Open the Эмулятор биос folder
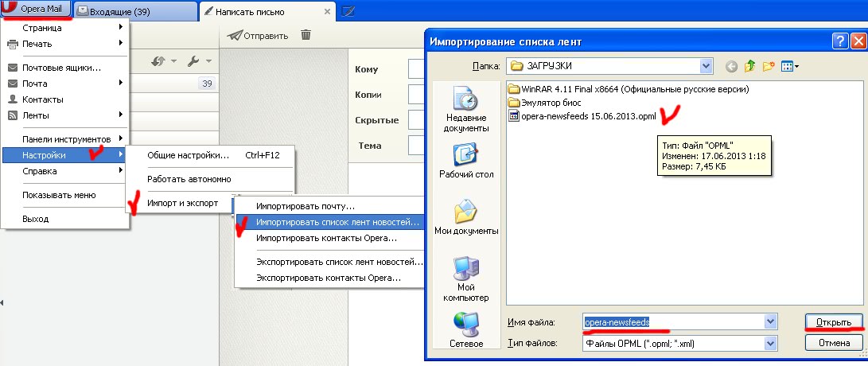The image size is (868, 366). point(545,103)
